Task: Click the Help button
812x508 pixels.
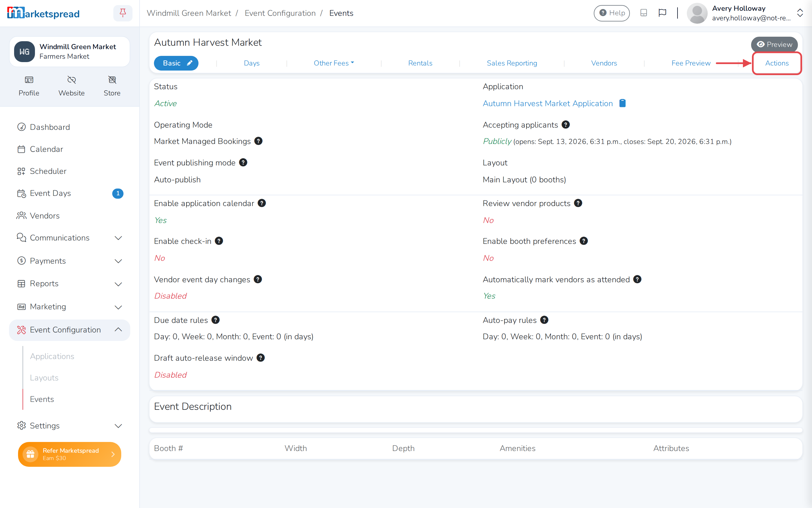Action: tap(612, 13)
